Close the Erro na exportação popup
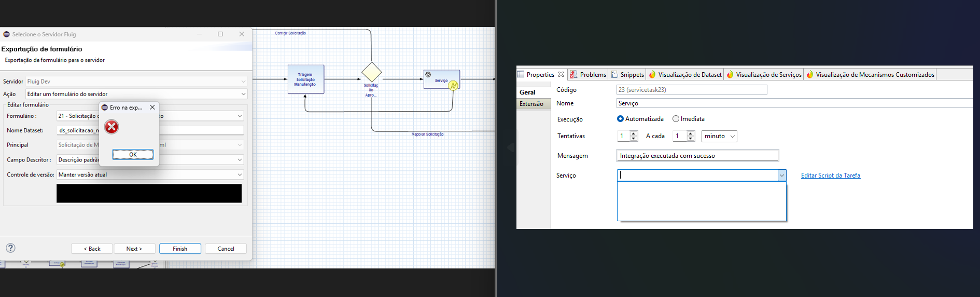The height and width of the screenshot is (297, 980). [x=152, y=107]
